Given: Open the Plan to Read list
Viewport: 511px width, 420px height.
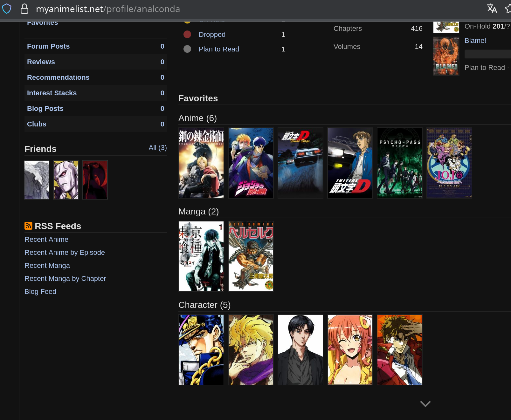Looking at the screenshot, I should (x=219, y=49).
